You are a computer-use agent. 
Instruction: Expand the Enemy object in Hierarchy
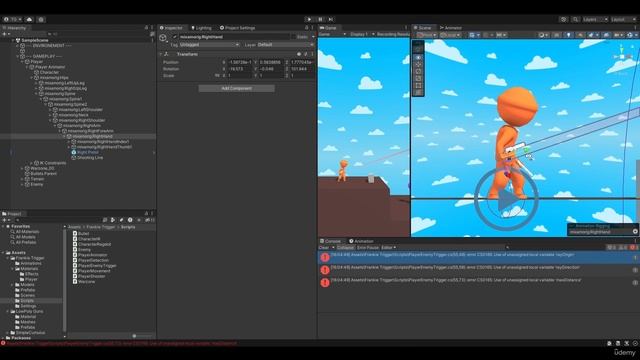click(22, 184)
